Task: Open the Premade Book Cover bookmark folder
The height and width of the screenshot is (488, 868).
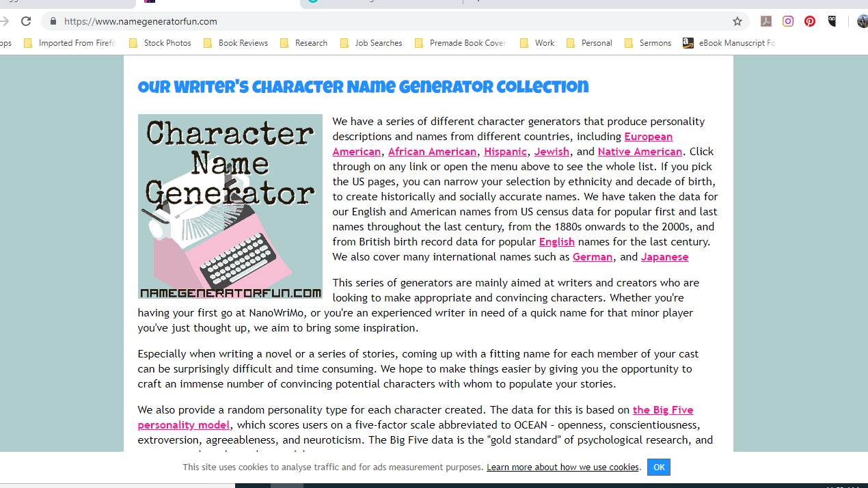Action: (460, 43)
